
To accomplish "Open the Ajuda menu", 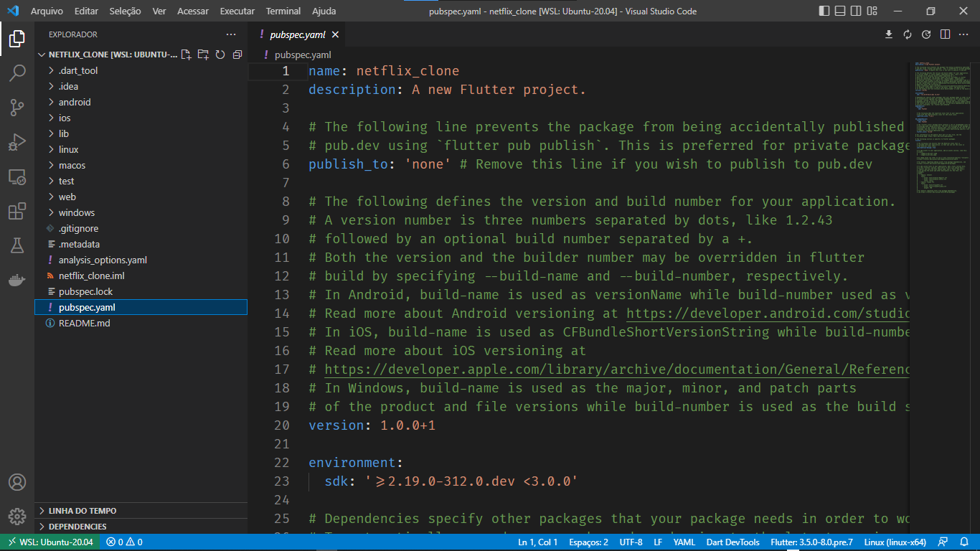I will click(x=324, y=11).
